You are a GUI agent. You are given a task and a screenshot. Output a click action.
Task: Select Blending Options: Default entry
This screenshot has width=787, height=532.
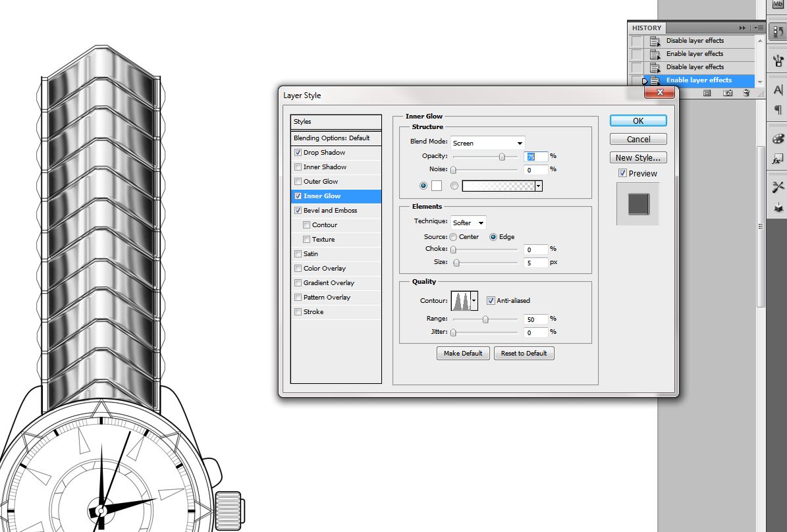point(332,138)
